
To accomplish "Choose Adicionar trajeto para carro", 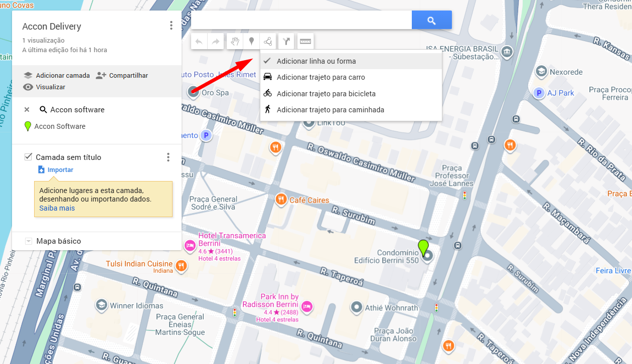I will coord(321,77).
